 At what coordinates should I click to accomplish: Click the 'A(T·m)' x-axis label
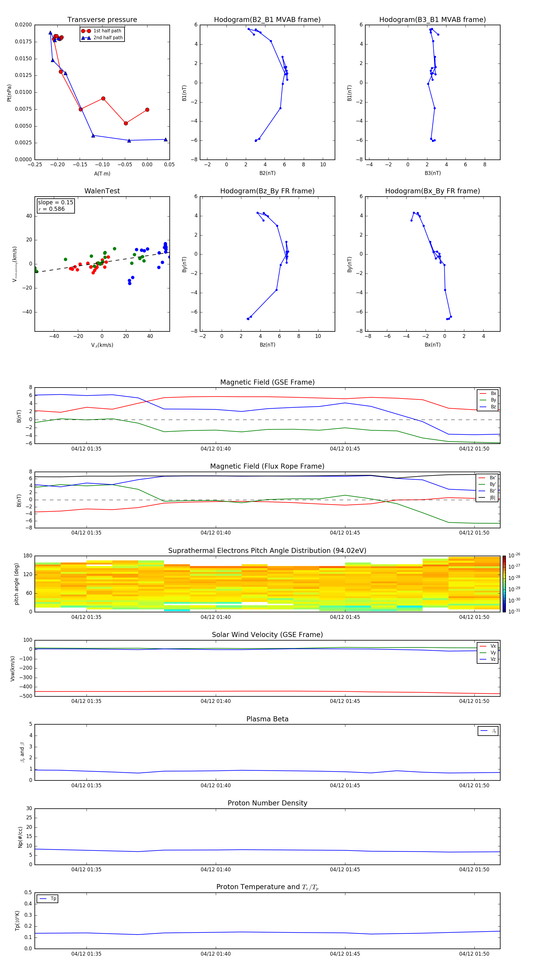point(102,174)
